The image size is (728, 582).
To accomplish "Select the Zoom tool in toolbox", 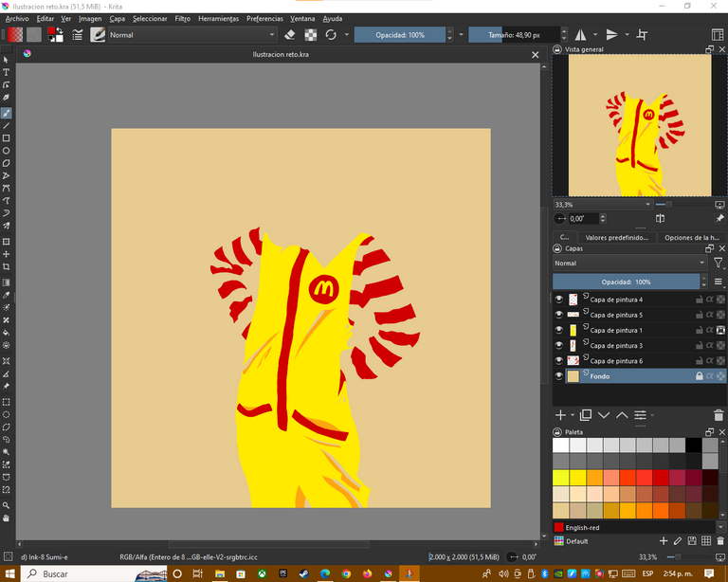I will [x=6, y=505].
